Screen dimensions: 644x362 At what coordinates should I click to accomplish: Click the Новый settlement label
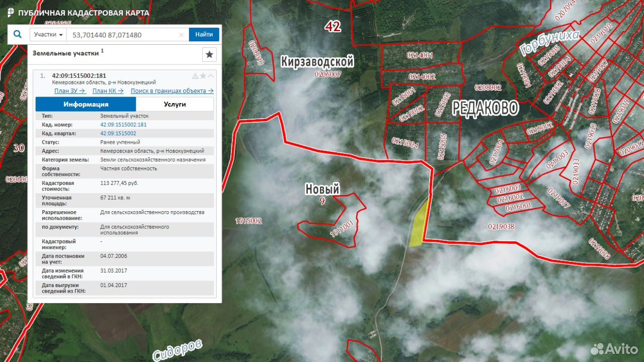coord(323,189)
